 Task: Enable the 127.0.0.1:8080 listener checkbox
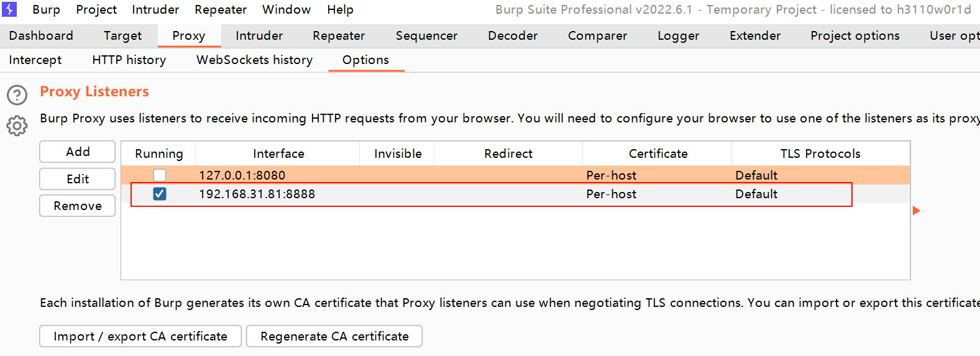(x=160, y=175)
